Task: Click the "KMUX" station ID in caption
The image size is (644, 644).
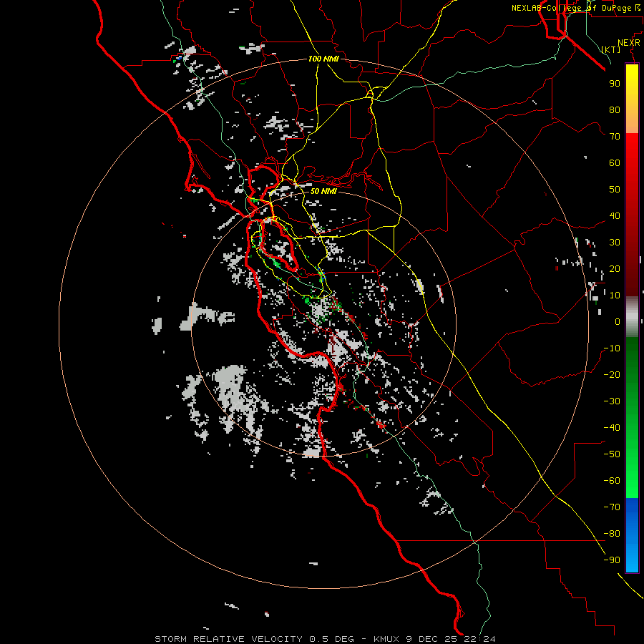Action: click(x=386, y=639)
